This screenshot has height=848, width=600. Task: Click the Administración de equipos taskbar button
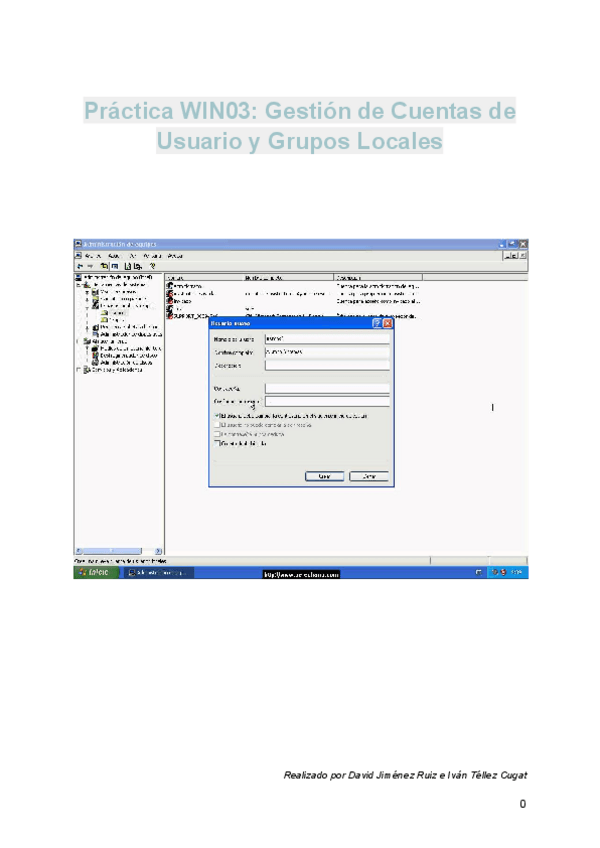coord(158,572)
